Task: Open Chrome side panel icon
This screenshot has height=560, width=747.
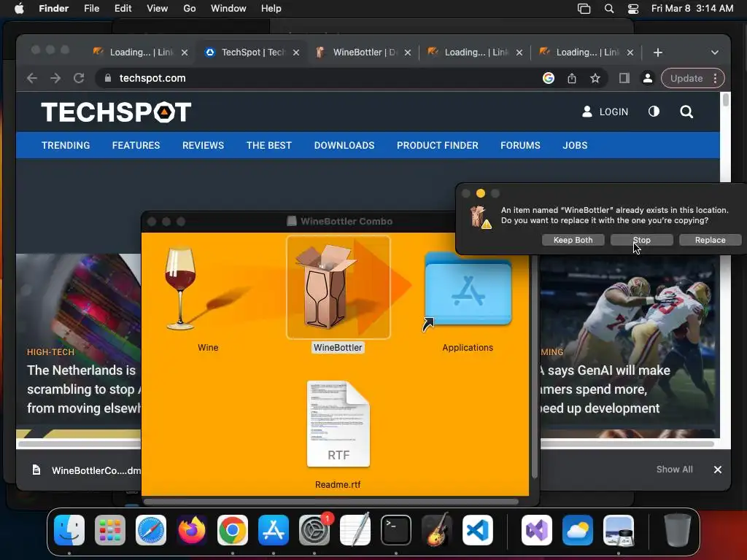Action: (624, 78)
